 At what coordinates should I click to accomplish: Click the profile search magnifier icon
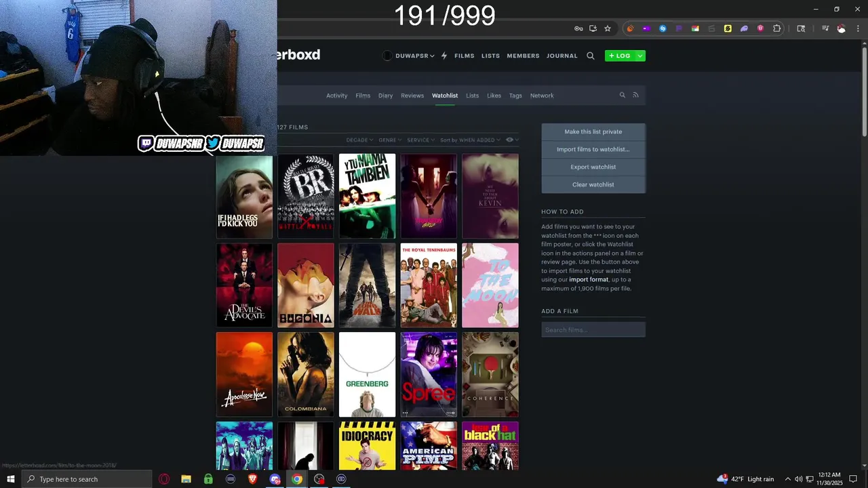click(x=623, y=96)
